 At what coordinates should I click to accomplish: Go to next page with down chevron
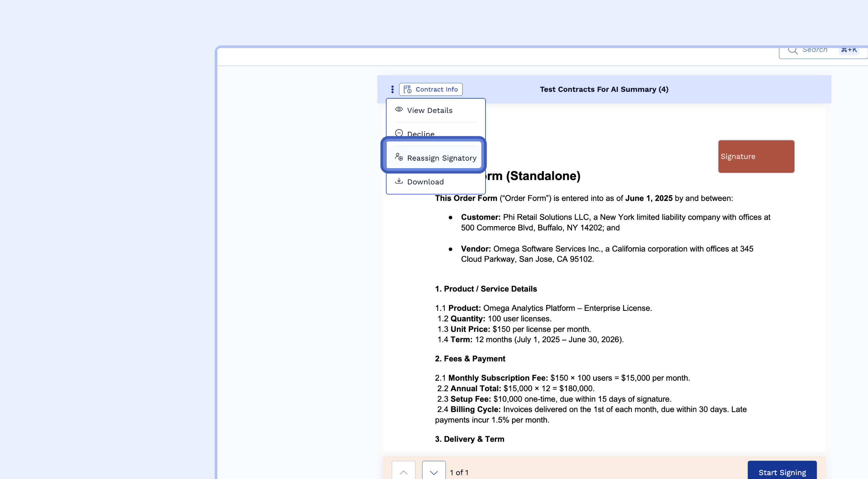[x=434, y=472]
